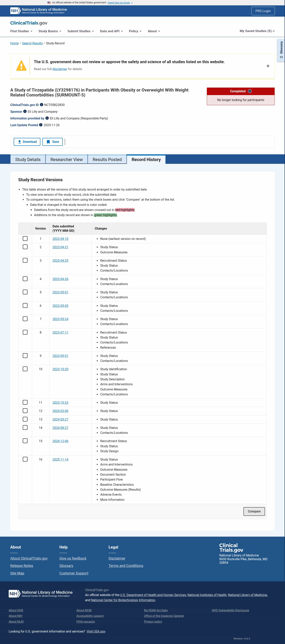285x644 pixels.
Task: Click the info icon next to Information provided by
Action: 47,118
